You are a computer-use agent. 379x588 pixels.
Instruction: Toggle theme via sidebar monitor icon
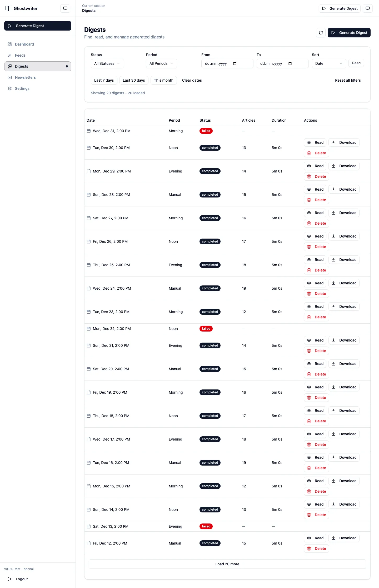(x=65, y=8)
